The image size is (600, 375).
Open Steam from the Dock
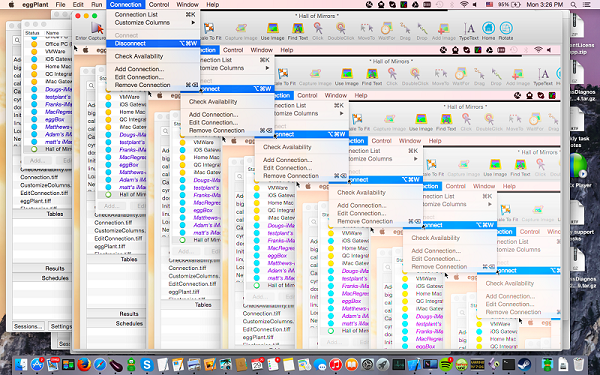524,365
